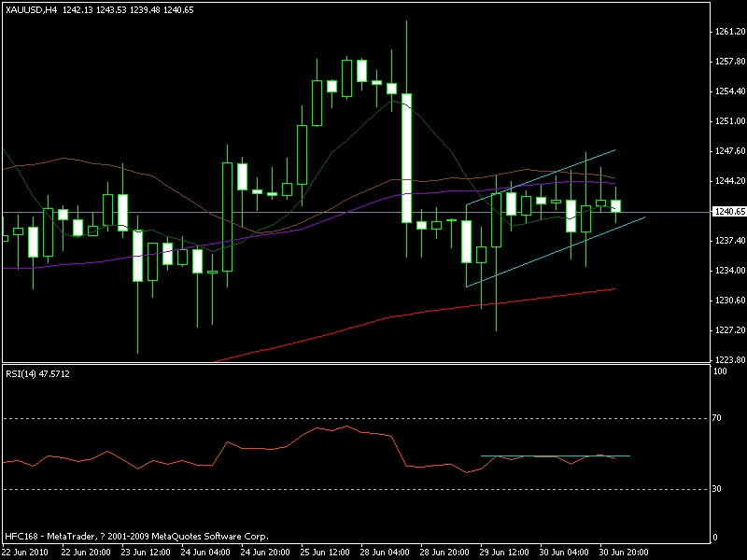
Task: Select the 30 Jun 20:00 time label
Action: tap(624, 553)
